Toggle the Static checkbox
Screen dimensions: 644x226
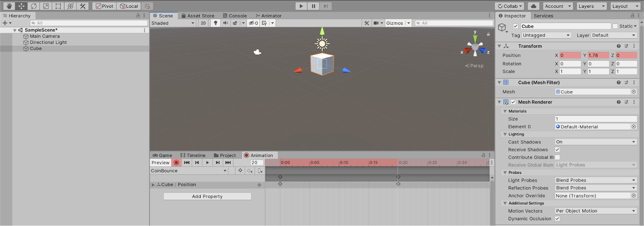click(x=615, y=26)
